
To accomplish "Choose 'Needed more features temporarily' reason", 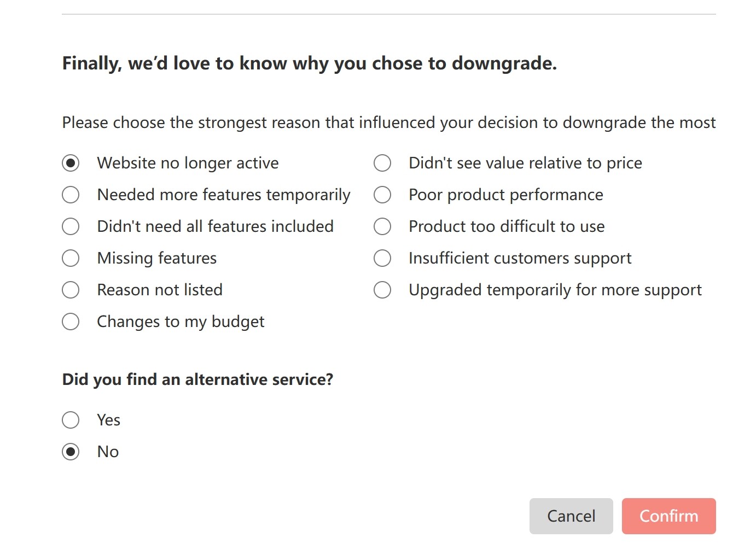I will (71, 195).
